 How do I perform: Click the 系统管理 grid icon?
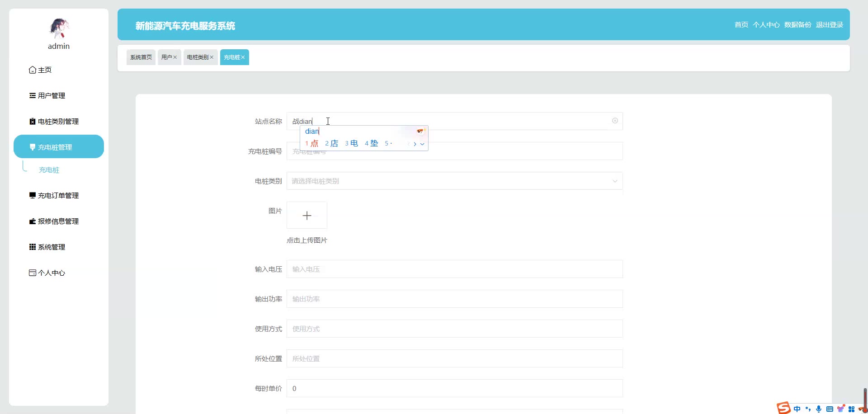pyautogui.click(x=33, y=247)
